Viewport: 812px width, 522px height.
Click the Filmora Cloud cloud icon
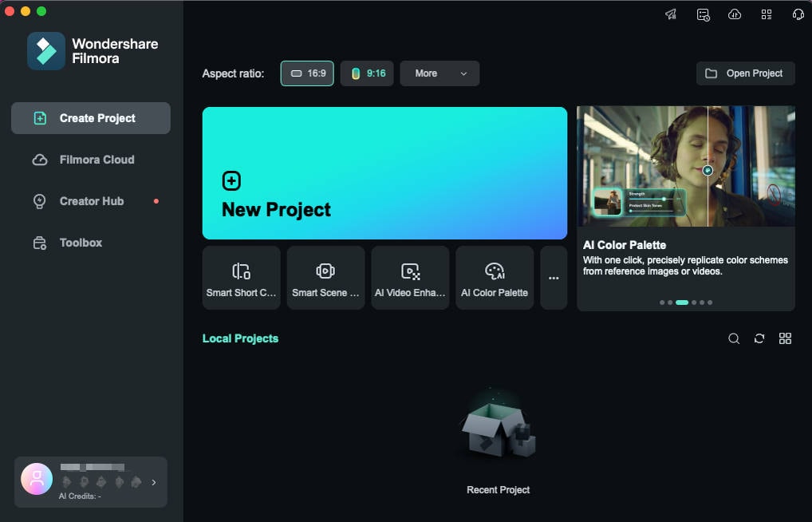pyautogui.click(x=40, y=160)
